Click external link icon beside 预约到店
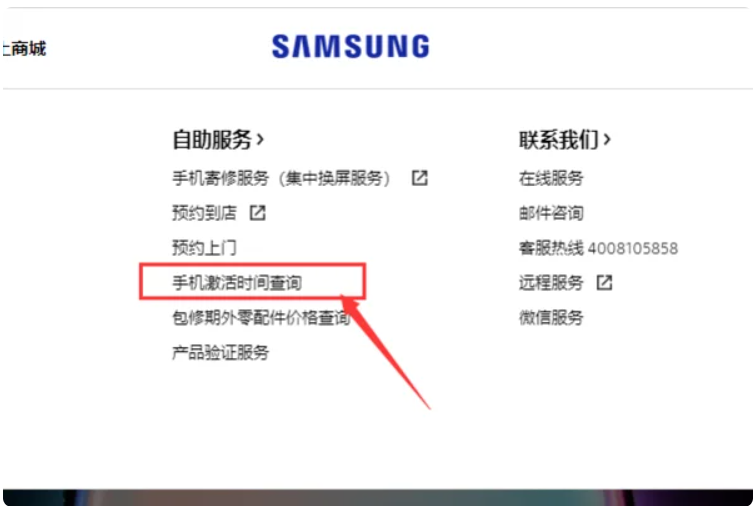Image resolution: width=753 pixels, height=506 pixels. [257, 213]
